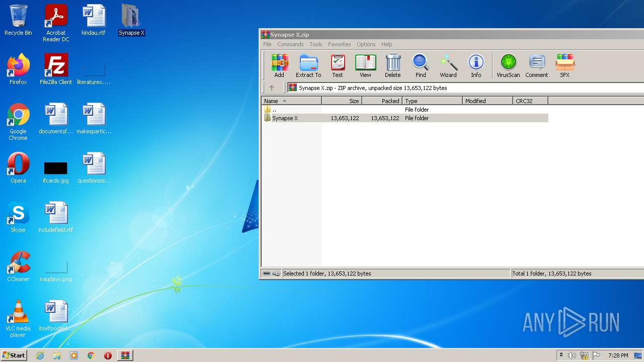
Task: Select the includefield.rtf desktop file
Action: coord(56,217)
